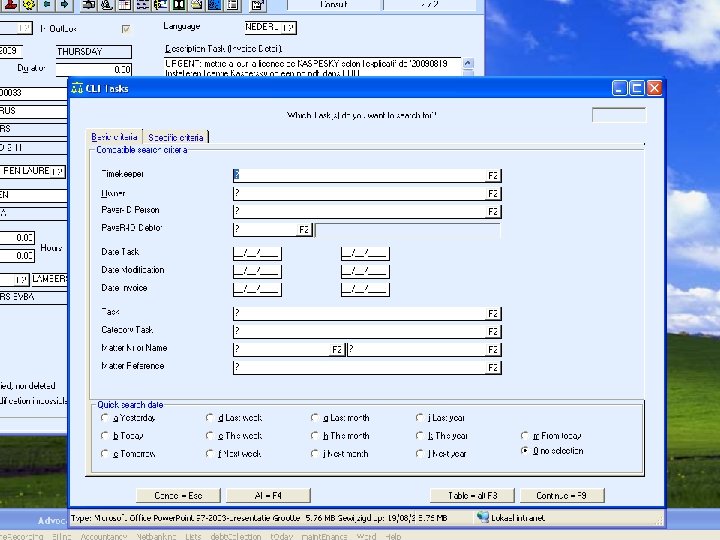Toggle the Outlook checkbox in background window
Viewport: 720px width, 540px height.
click(126, 29)
